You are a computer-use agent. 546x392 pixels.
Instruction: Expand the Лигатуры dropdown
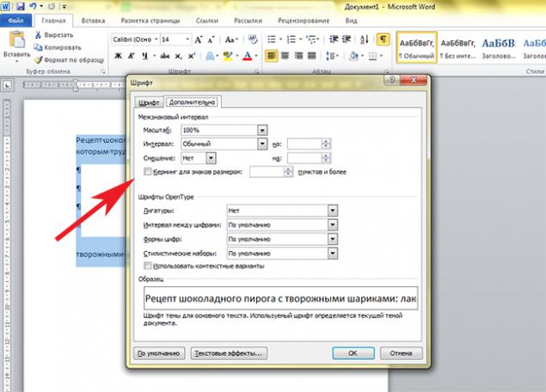click(333, 211)
